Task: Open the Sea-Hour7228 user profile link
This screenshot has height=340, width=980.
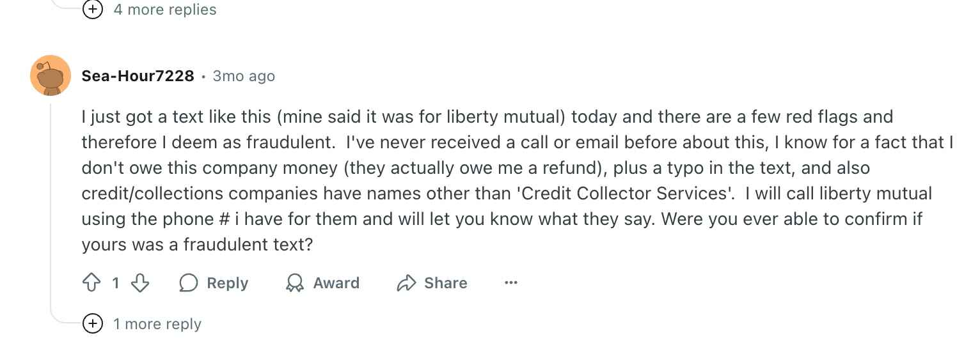Action: 138,76
